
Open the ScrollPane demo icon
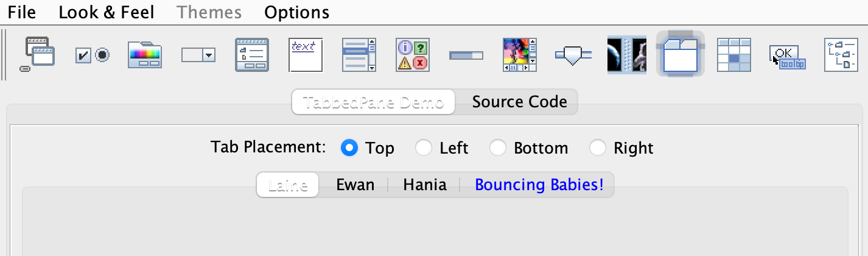click(519, 55)
